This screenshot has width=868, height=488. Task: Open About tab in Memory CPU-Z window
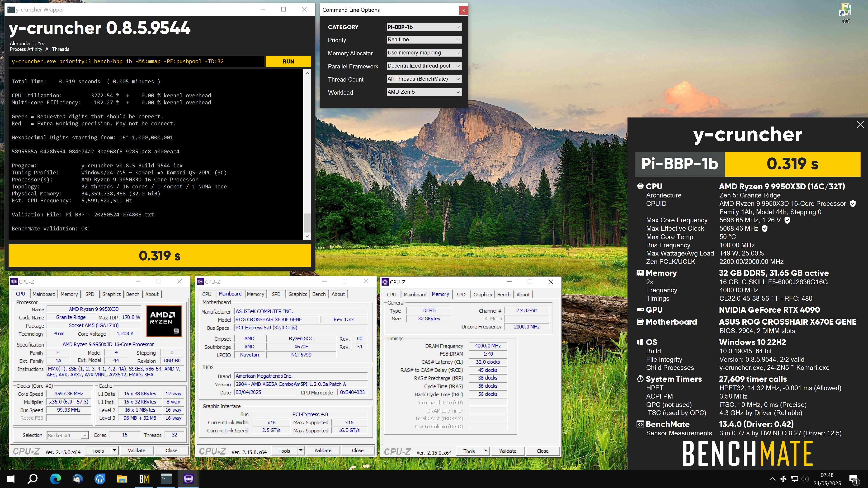click(523, 294)
